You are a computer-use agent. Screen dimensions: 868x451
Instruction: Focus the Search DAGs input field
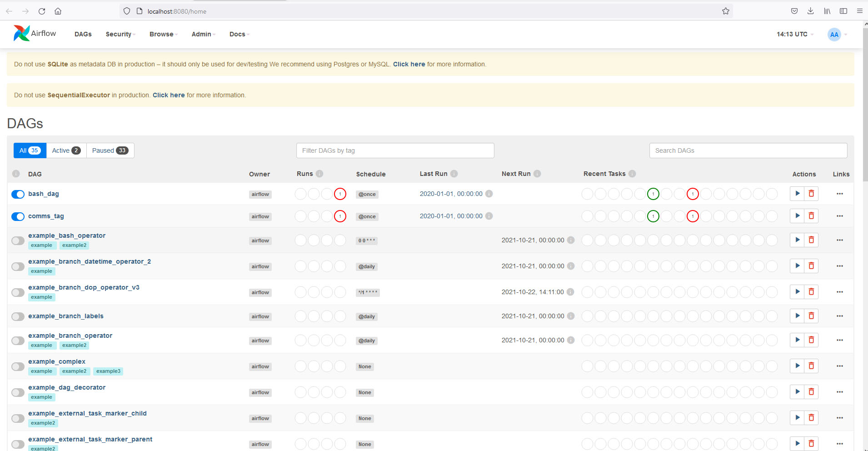pos(748,150)
